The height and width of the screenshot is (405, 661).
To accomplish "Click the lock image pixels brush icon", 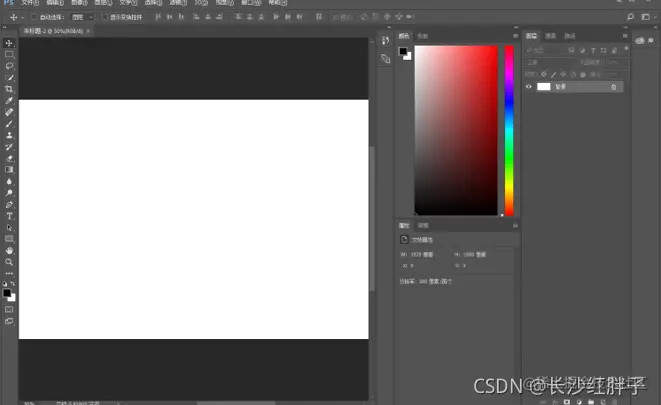I will tap(554, 74).
